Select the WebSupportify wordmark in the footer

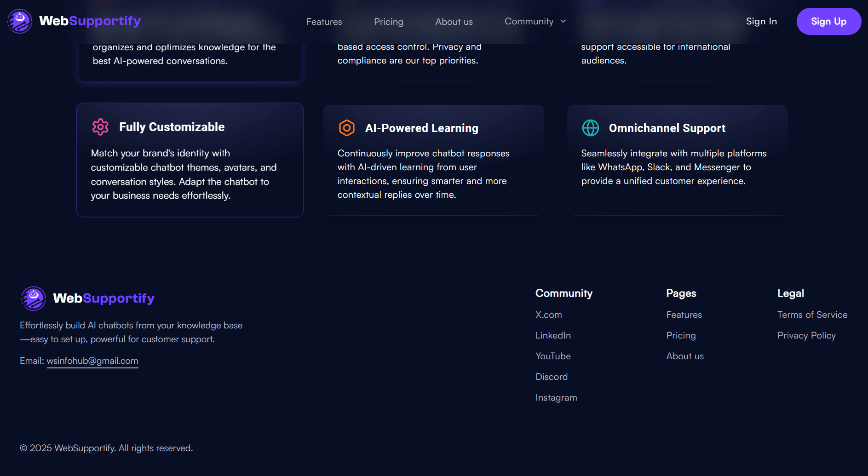tap(103, 298)
